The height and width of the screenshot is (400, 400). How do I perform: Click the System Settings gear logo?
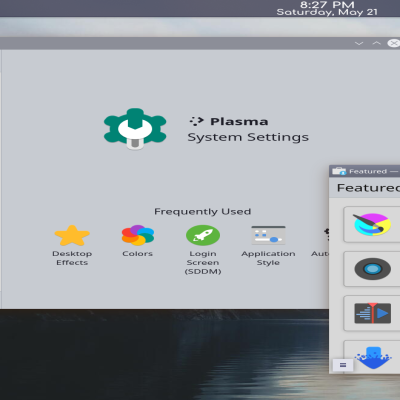[135, 129]
